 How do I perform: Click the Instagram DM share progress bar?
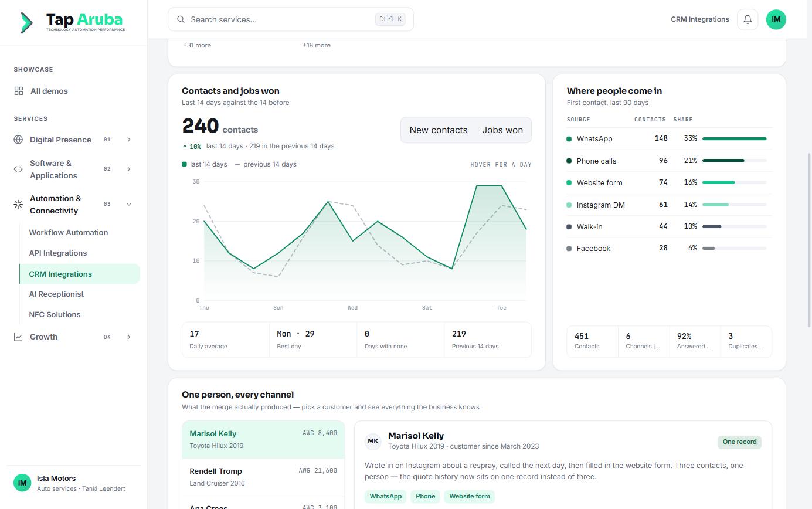[x=734, y=205]
